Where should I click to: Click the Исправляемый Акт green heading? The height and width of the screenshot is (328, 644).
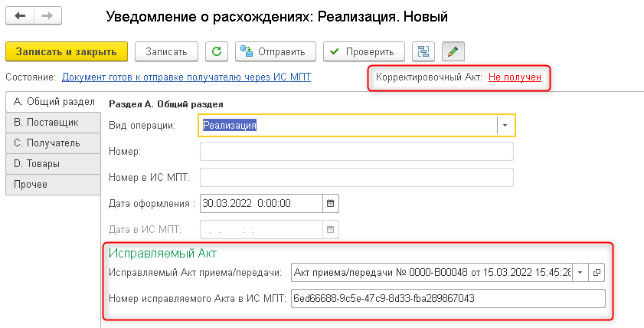pyautogui.click(x=162, y=253)
